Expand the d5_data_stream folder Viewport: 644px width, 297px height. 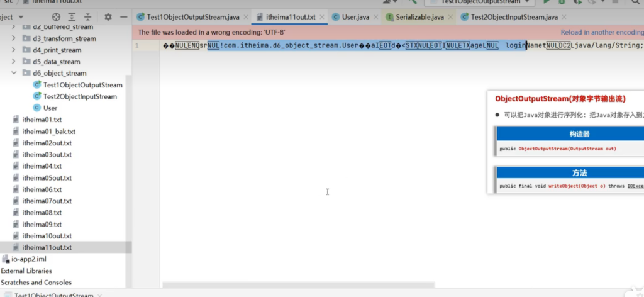tap(14, 62)
